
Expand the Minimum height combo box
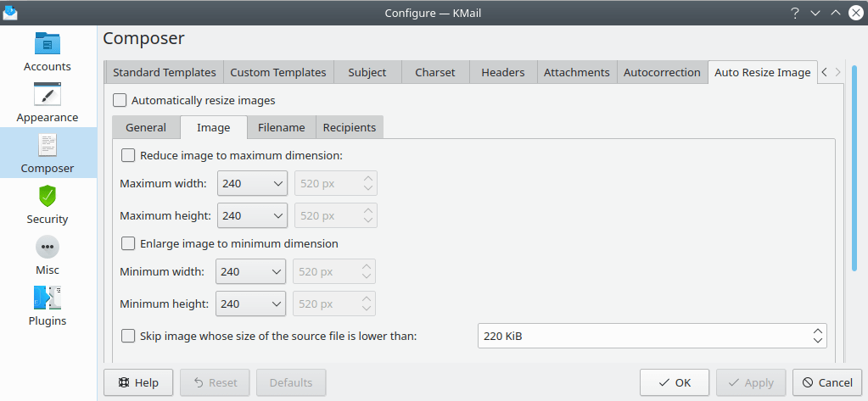pos(250,304)
